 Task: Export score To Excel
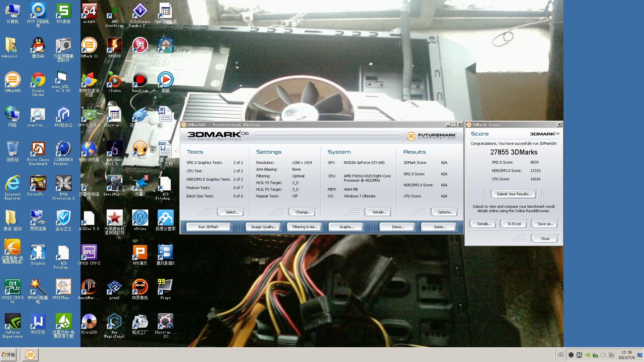[514, 224]
